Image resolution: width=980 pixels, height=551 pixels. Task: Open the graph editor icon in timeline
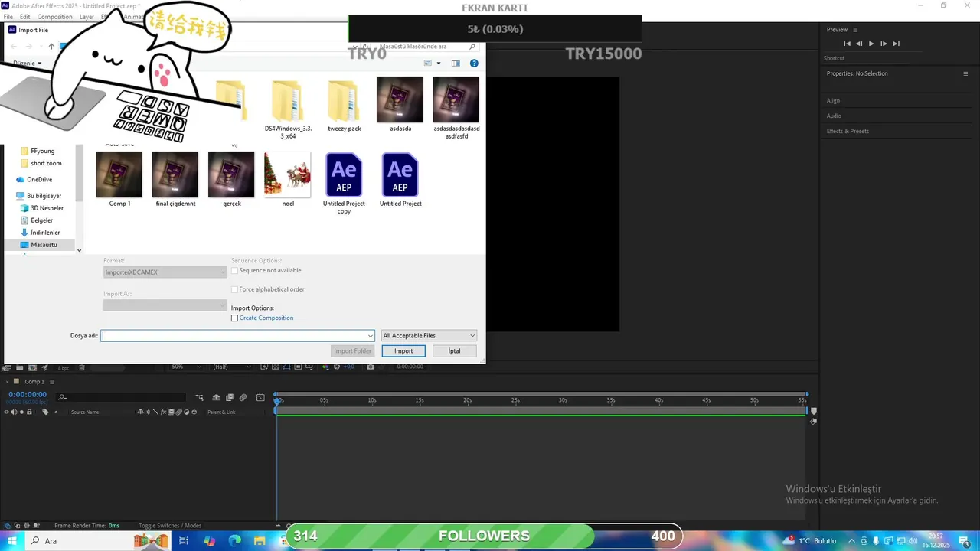(x=260, y=397)
